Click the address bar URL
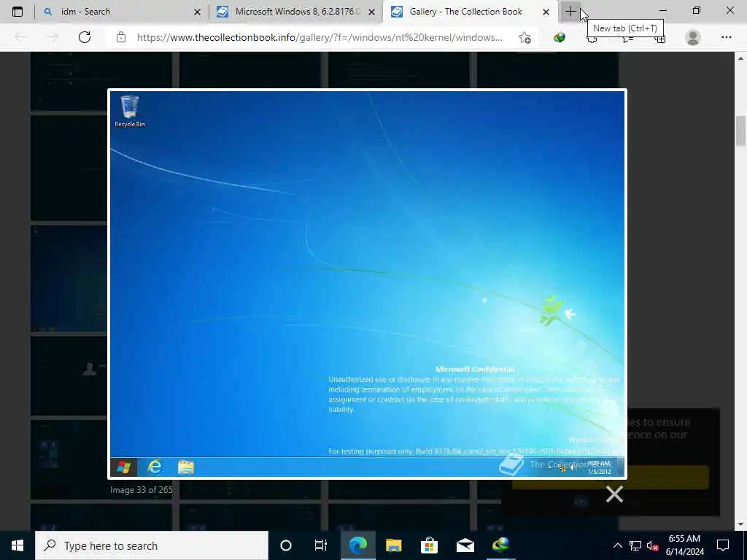 [320, 37]
